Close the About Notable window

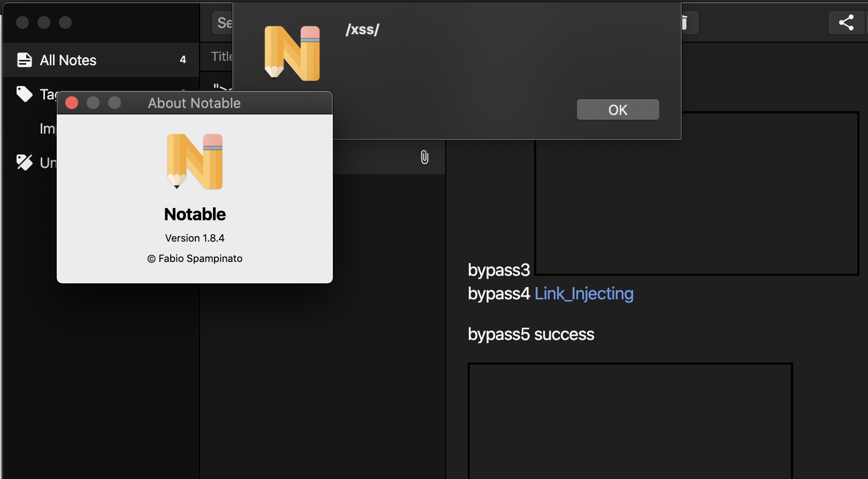coord(72,103)
